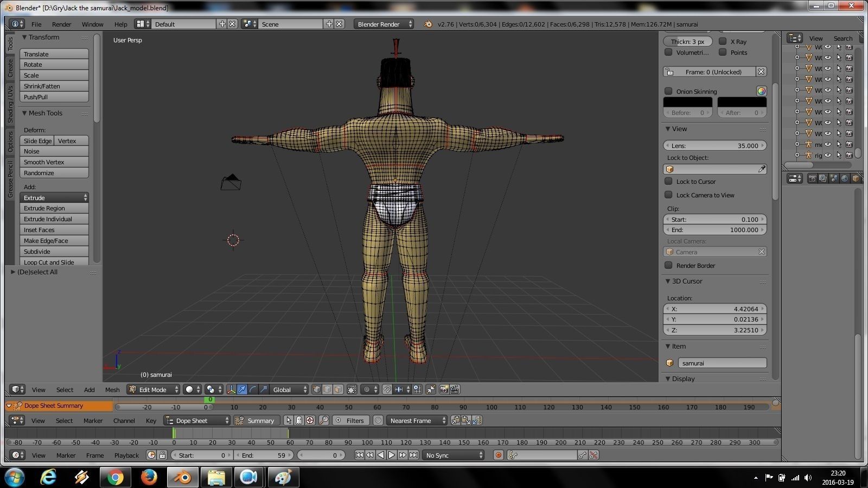868x488 pixels.
Task: Enable the Points checkbox
Action: tap(723, 52)
